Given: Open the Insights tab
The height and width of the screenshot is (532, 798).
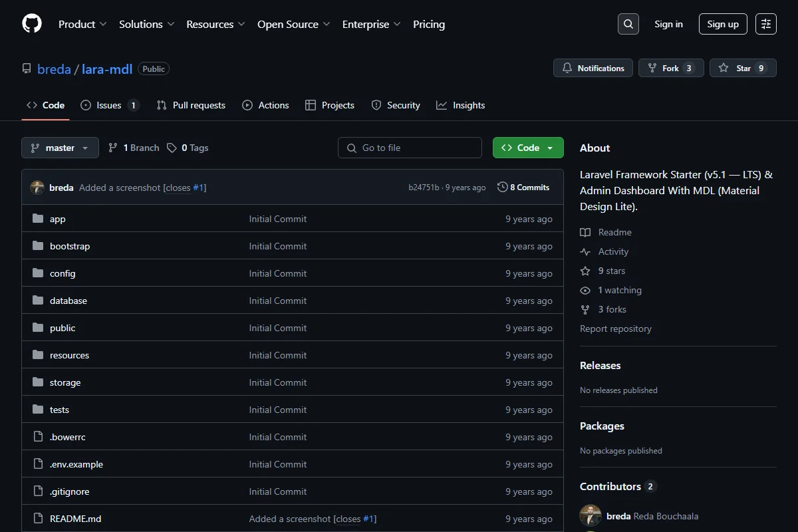Looking at the screenshot, I should pyautogui.click(x=460, y=105).
